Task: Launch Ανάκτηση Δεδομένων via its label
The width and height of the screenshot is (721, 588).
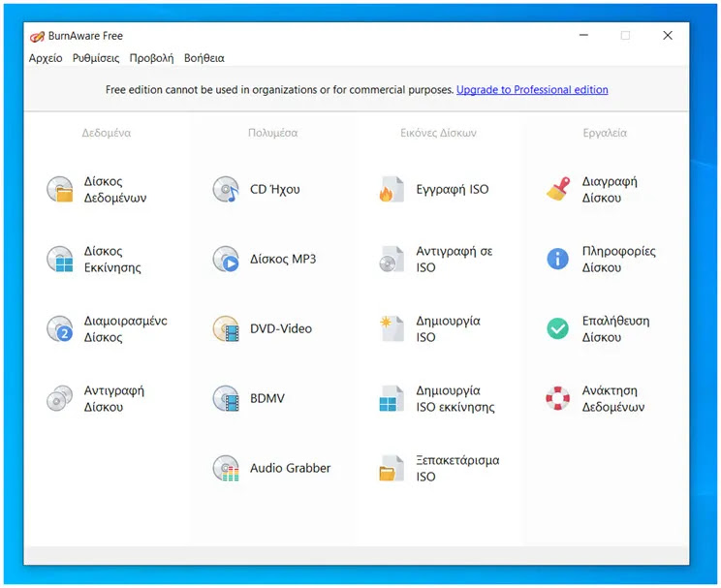Action: (612, 398)
